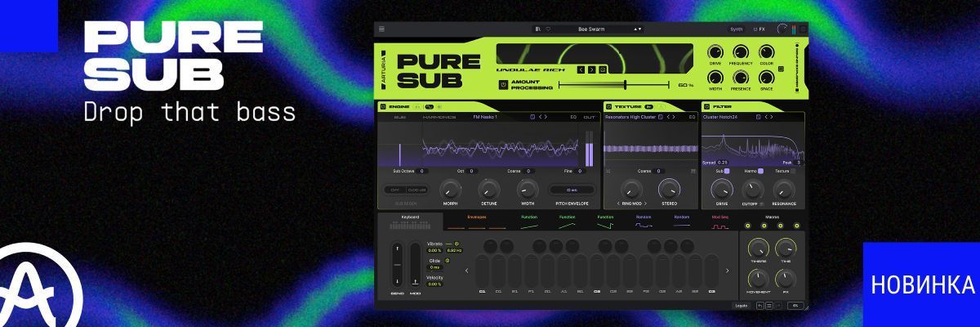Screen dimensions: 980x327
Task: Save engine preset icon beside FM Nasko 1
Action: [532, 117]
